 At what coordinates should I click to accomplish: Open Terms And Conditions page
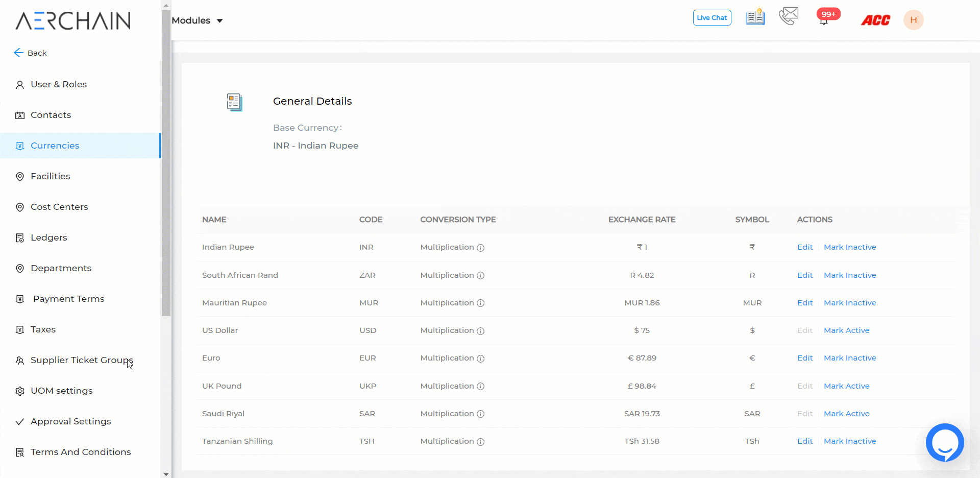click(x=80, y=452)
